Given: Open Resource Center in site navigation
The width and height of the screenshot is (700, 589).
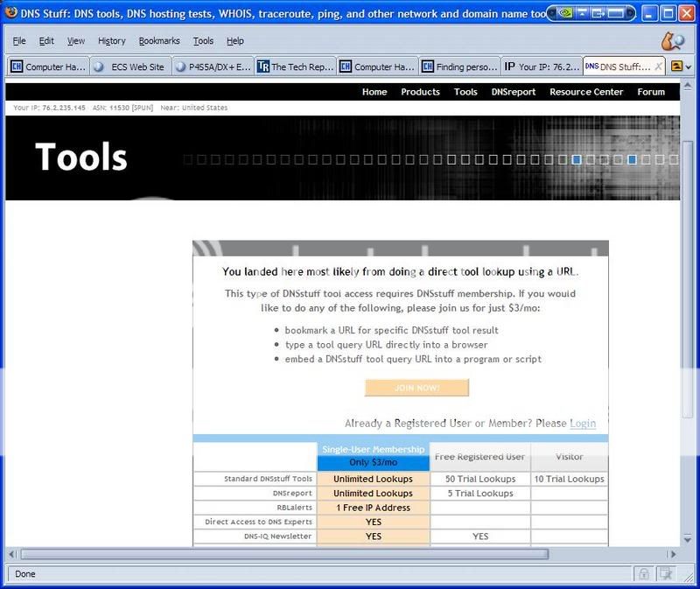Looking at the screenshot, I should [x=586, y=92].
